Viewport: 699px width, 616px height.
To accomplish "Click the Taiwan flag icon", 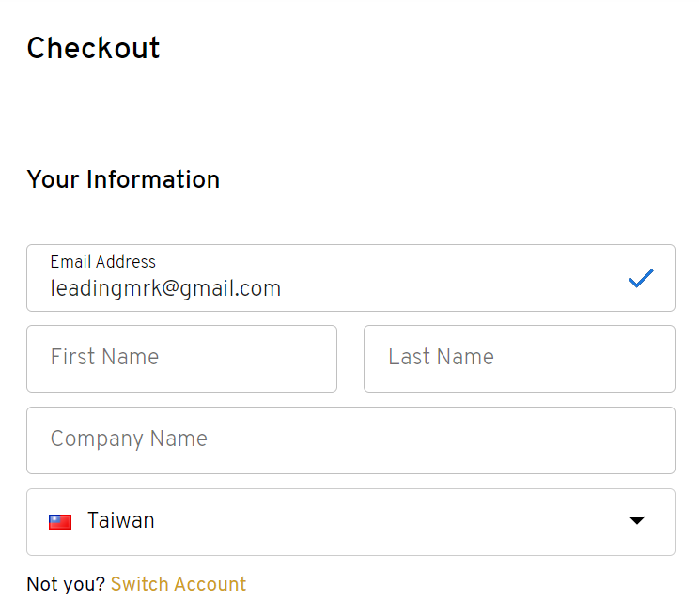I will (60, 521).
